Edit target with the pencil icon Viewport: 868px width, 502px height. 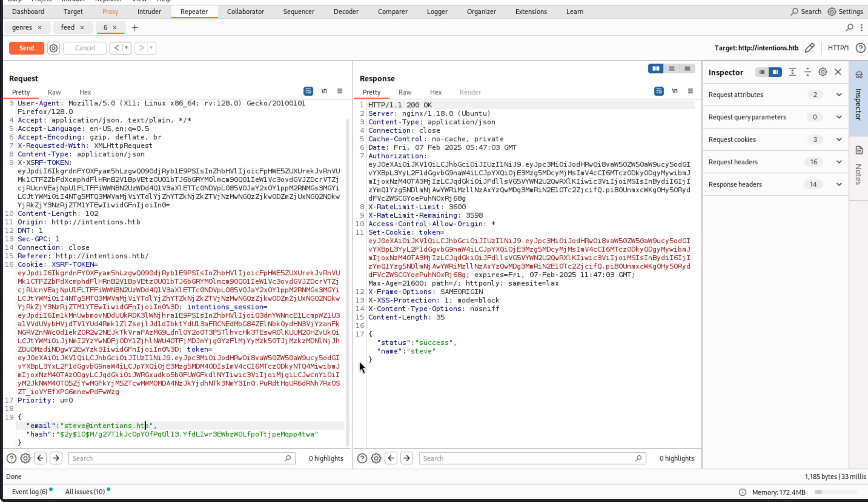coord(810,48)
